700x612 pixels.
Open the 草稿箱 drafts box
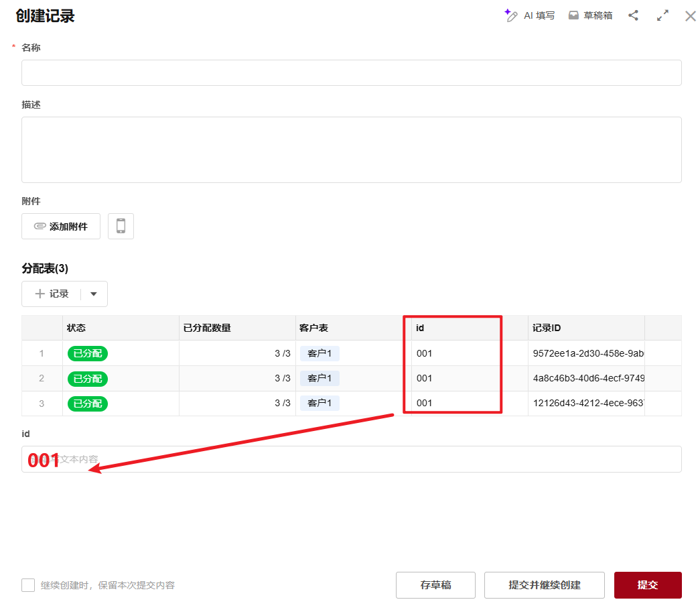[x=590, y=15]
